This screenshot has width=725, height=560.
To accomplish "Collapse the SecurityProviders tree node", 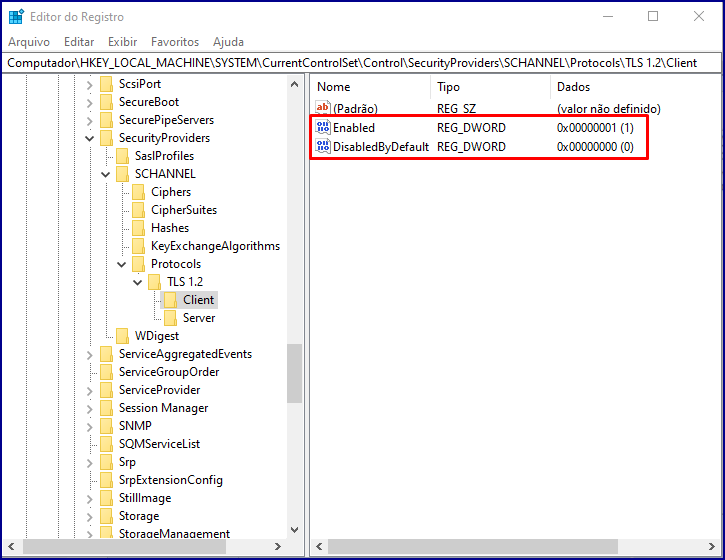I will tap(90, 138).
